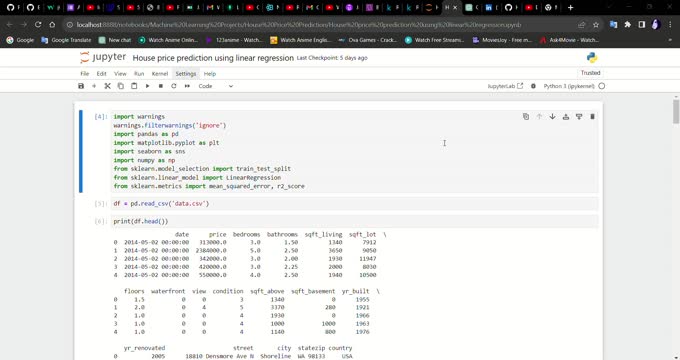
Task: Open the Chrome extensions puzzle icon
Action: tap(628, 25)
